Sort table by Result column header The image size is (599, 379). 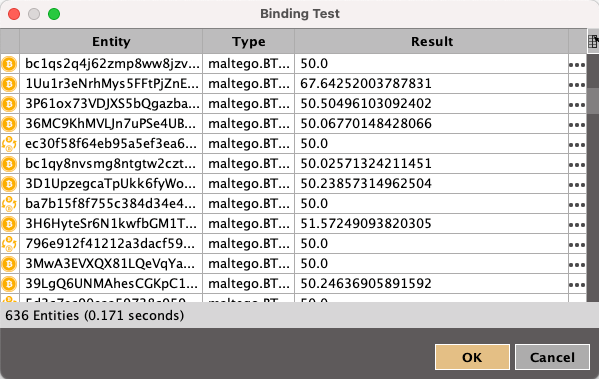432,41
